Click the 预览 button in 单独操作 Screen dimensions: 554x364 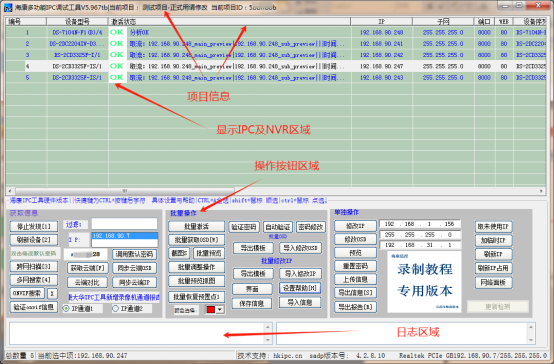[x=355, y=253]
